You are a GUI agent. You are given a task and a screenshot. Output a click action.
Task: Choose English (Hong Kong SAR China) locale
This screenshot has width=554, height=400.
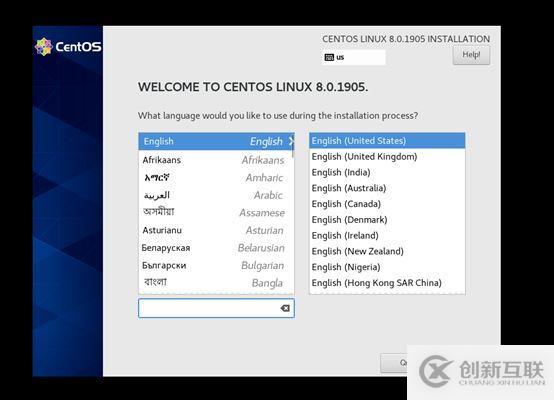(x=387, y=283)
